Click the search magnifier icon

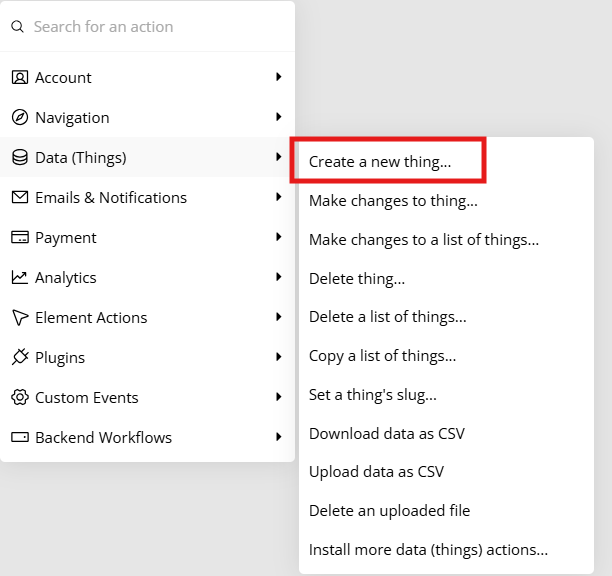(x=17, y=27)
